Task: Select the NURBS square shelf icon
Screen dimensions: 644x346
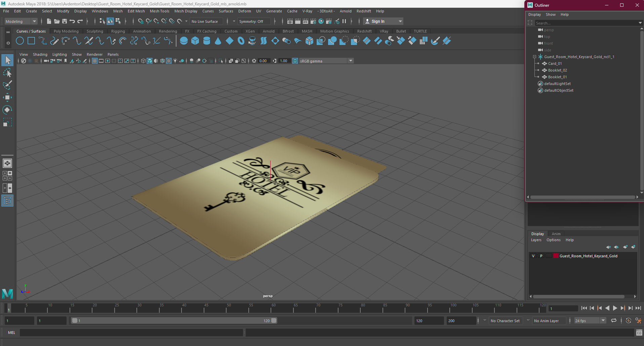Action: tap(31, 41)
